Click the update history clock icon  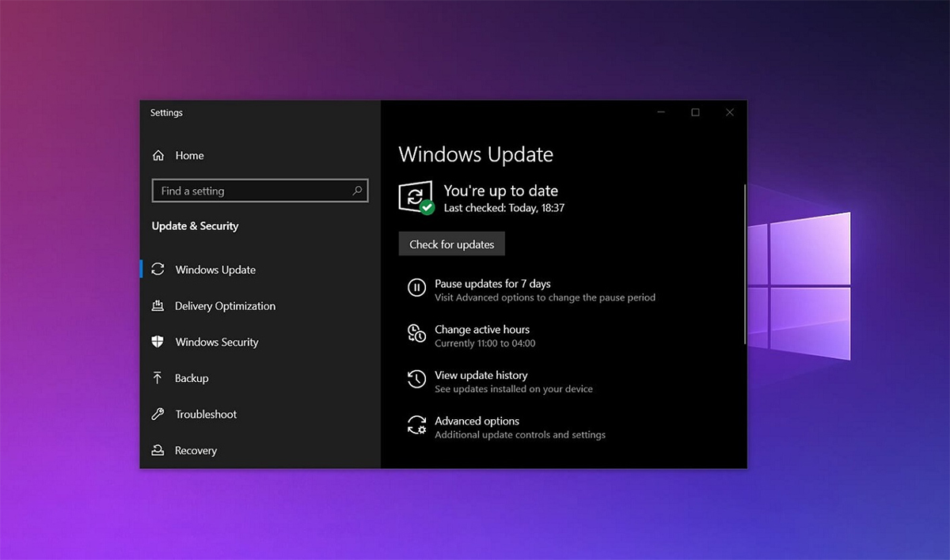point(416,379)
